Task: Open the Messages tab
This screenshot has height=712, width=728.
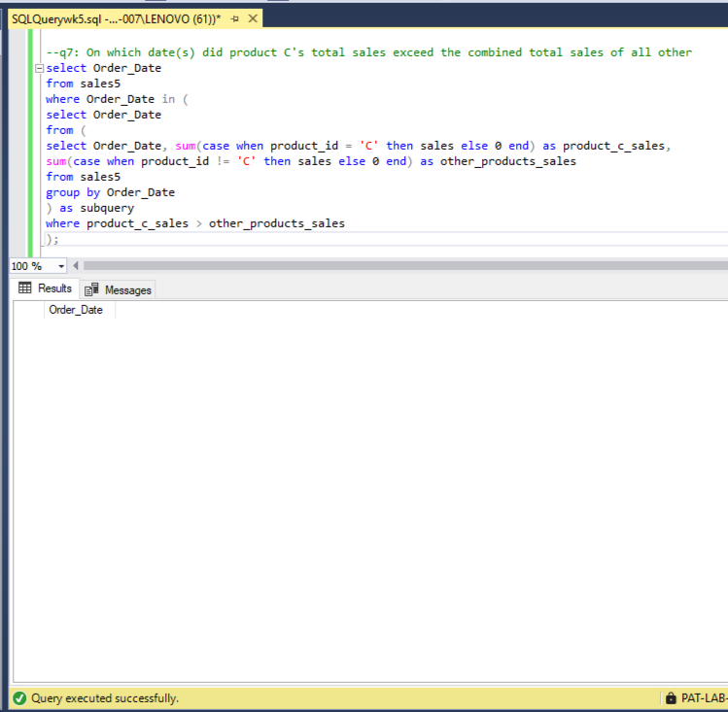Action: pos(118,289)
